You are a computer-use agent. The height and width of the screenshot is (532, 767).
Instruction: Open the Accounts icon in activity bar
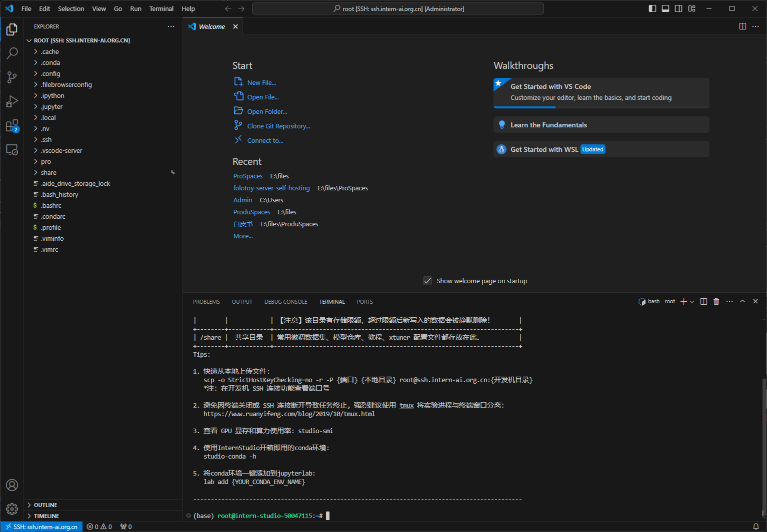12,485
